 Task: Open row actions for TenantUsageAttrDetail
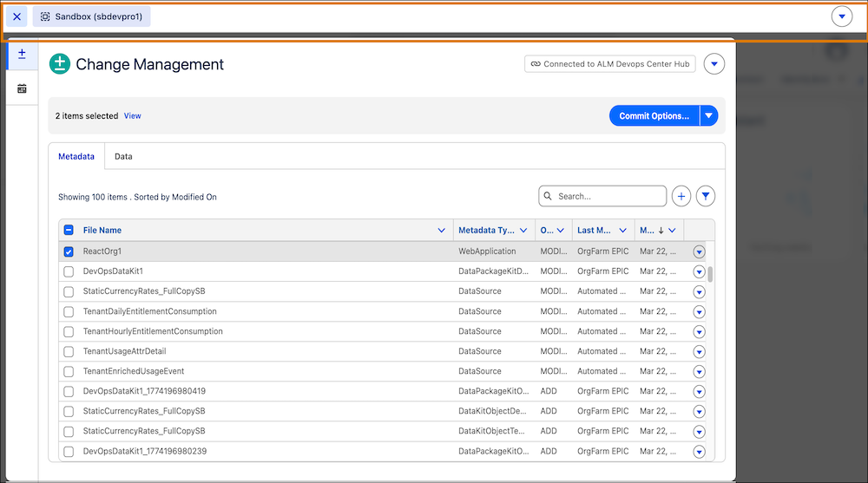(699, 352)
